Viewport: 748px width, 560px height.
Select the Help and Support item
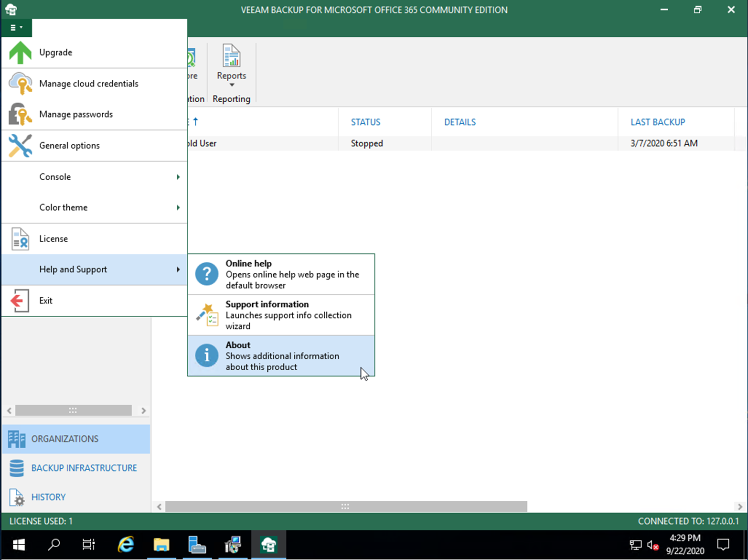click(95, 269)
